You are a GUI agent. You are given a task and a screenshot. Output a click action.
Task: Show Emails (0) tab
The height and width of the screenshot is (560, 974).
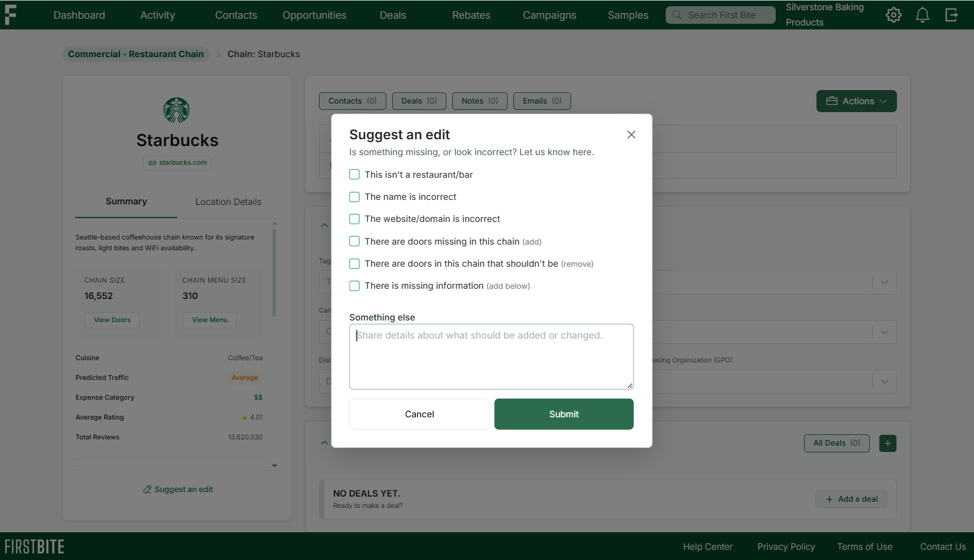[x=542, y=101]
